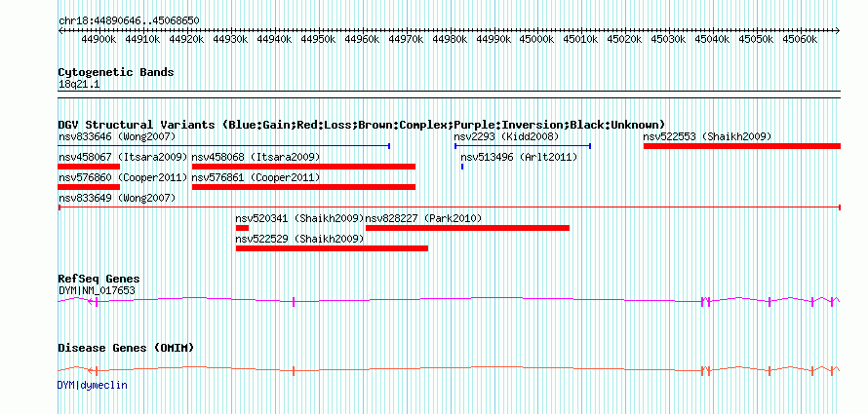Select the nsv522529 (Shaikh2009) loss bar

click(332, 248)
